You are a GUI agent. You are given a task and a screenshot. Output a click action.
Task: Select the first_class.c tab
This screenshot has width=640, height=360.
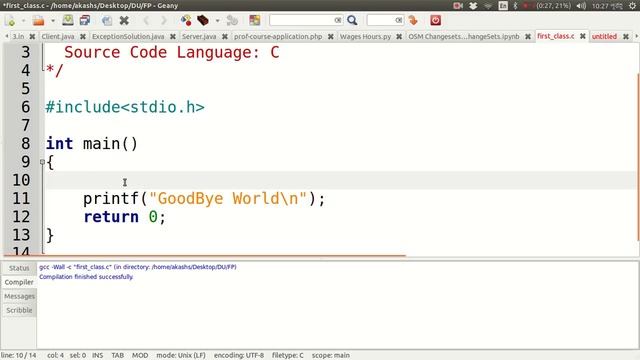(x=556, y=36)
